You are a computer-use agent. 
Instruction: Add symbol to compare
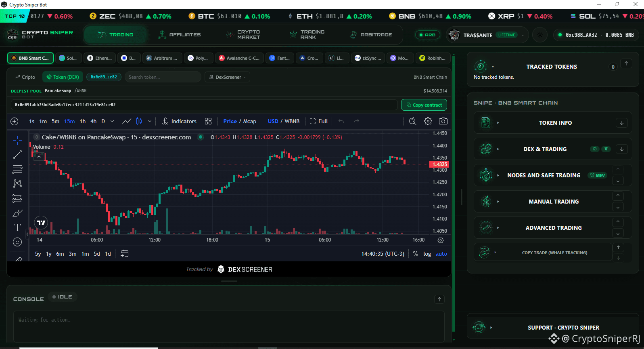tap(15, 121)
